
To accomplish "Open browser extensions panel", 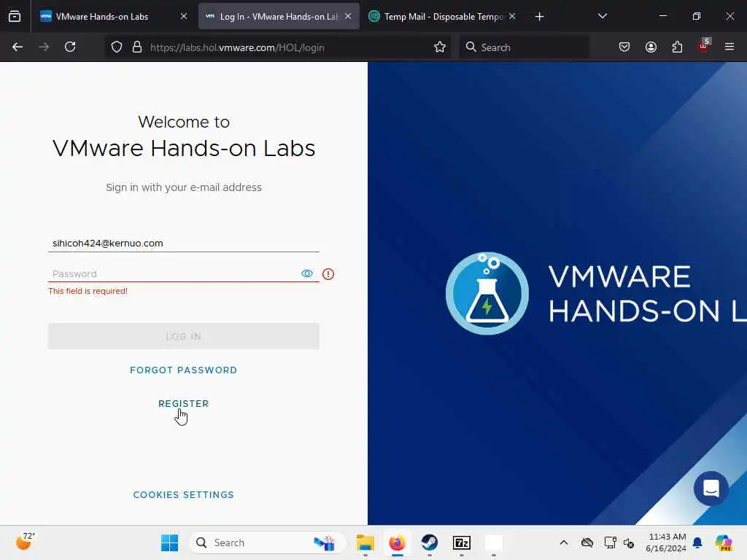I will pyautogui.click(x=677, y=47).
